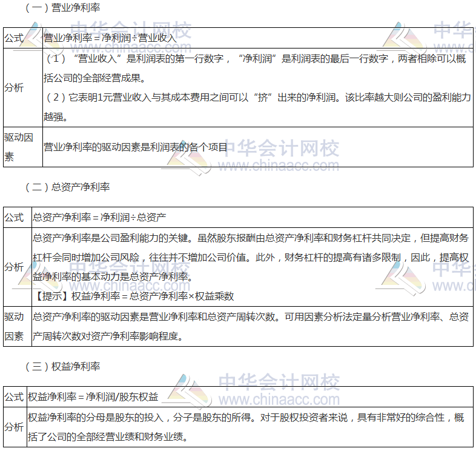This screenshot has width=476, height=451.
Task: Click the line starting （1）“营业收入”是利润表的第一行数字
Action: (x=256, y=58)
